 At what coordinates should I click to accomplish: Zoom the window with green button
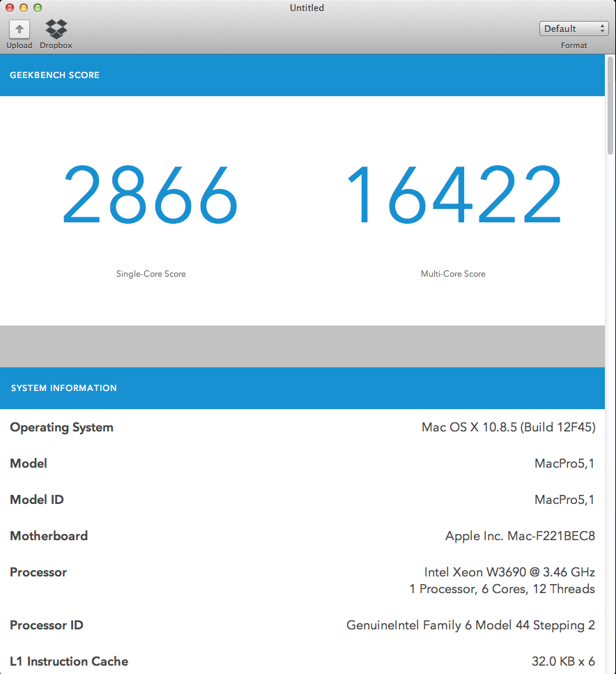(38, 8)
